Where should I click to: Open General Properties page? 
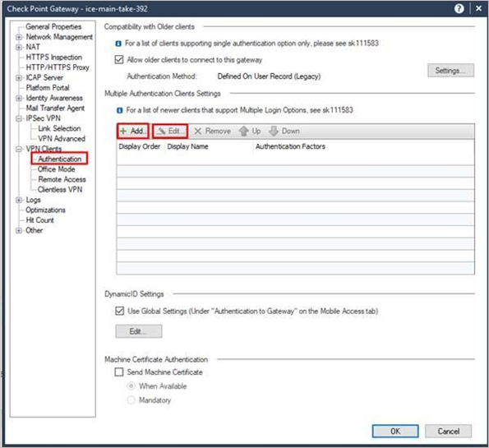53,27
